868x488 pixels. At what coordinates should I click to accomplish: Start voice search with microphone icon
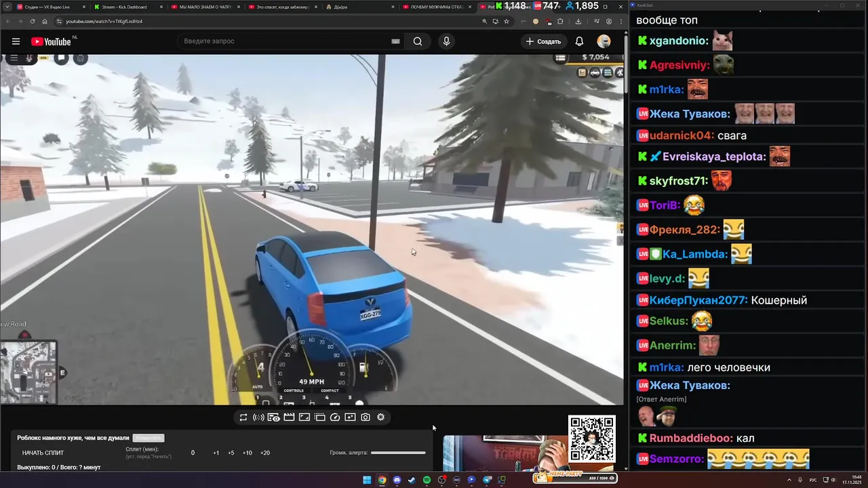click(x=446, y=41)
